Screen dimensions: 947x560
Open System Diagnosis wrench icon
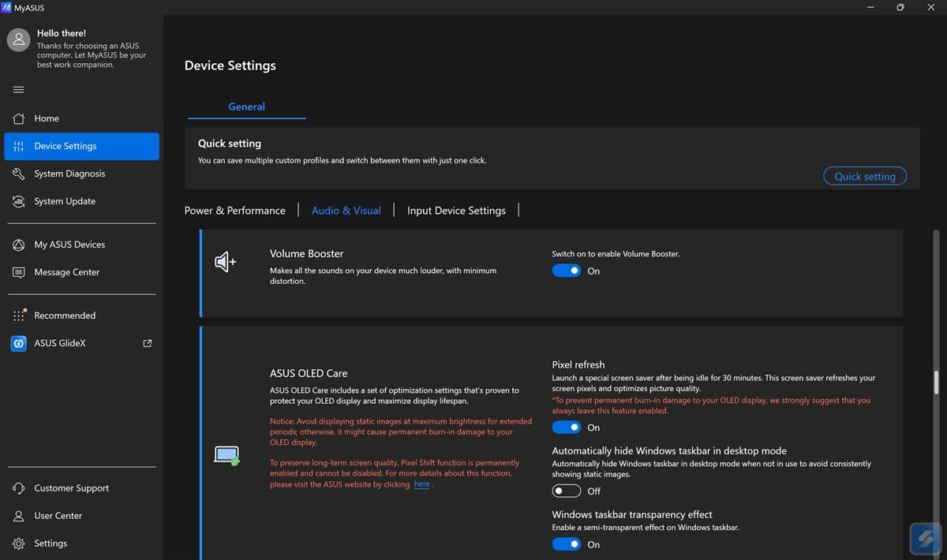tap(19, 174)
